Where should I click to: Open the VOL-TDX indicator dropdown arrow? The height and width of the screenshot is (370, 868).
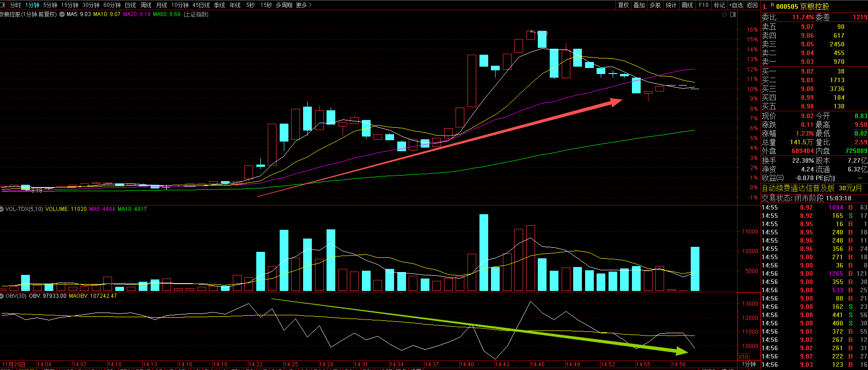click(2, 209)
